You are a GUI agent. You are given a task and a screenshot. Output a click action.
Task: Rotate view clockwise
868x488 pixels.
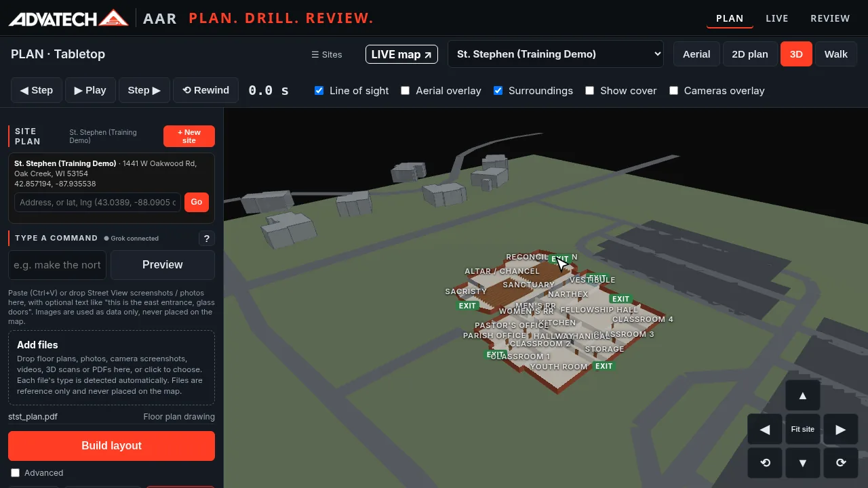point(841,463)
